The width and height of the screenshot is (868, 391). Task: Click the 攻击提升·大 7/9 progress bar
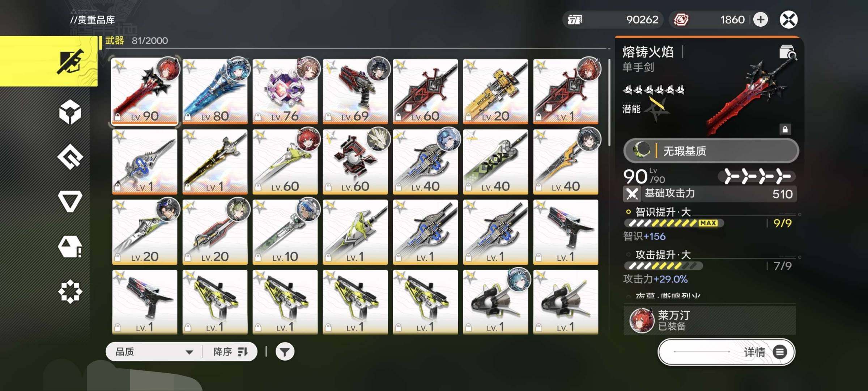[664, 266]
